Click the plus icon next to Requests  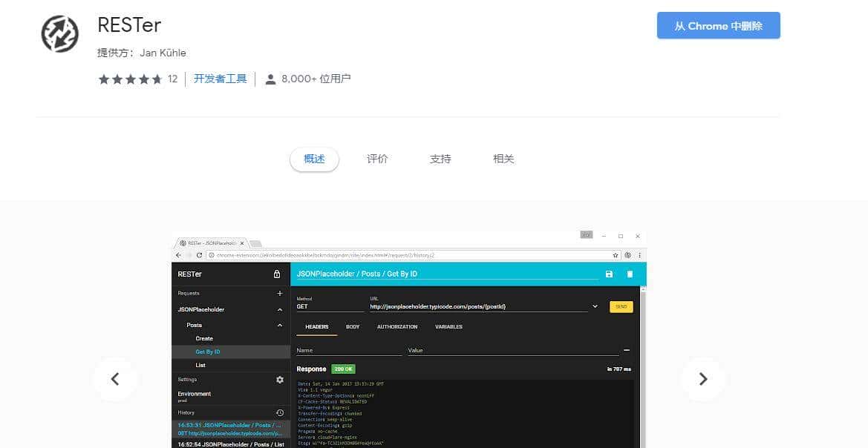[280, 294]
